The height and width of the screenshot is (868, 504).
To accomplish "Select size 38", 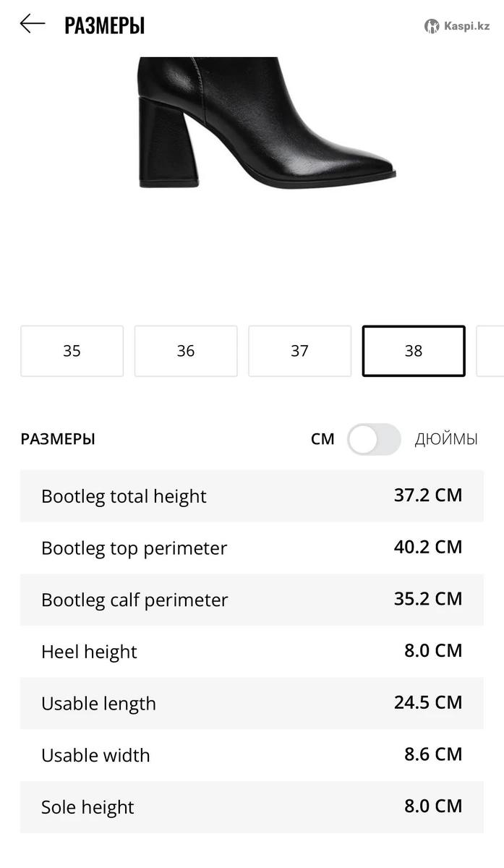I will 414,351.
